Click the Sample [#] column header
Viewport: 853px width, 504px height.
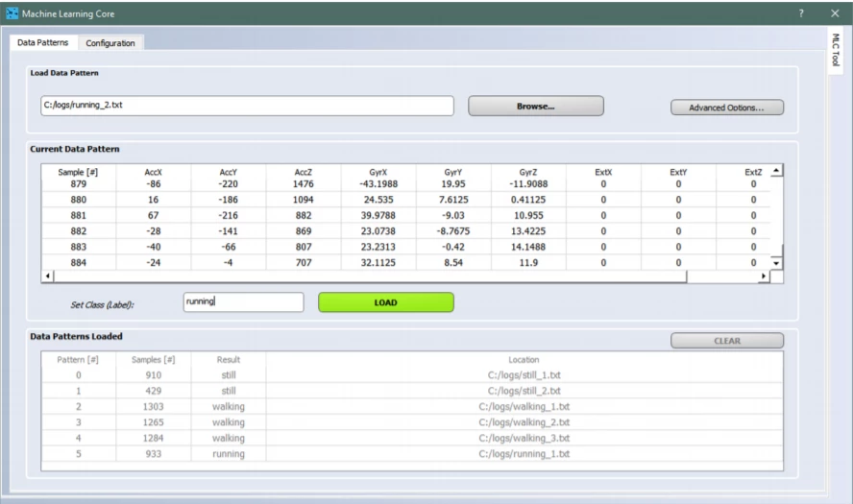click(x=79, y=172)
